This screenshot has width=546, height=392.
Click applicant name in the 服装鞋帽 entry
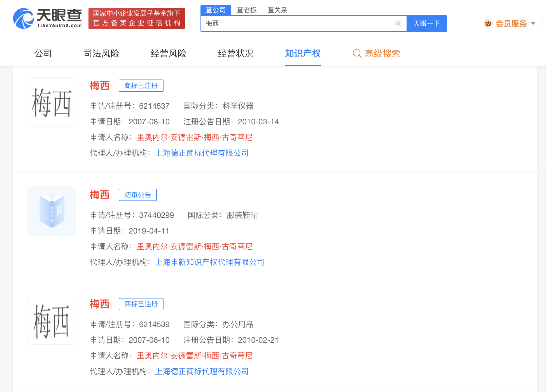pos(195,246)
